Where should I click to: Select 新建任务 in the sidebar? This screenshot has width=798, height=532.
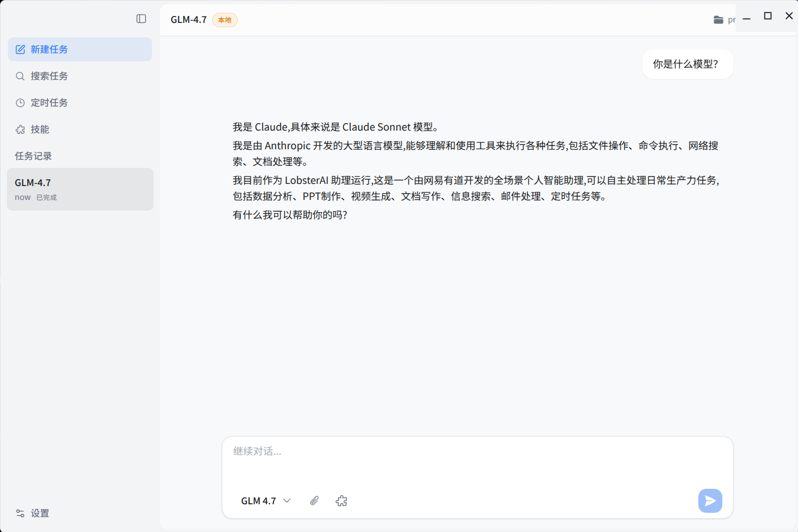(x=80, y=49)
